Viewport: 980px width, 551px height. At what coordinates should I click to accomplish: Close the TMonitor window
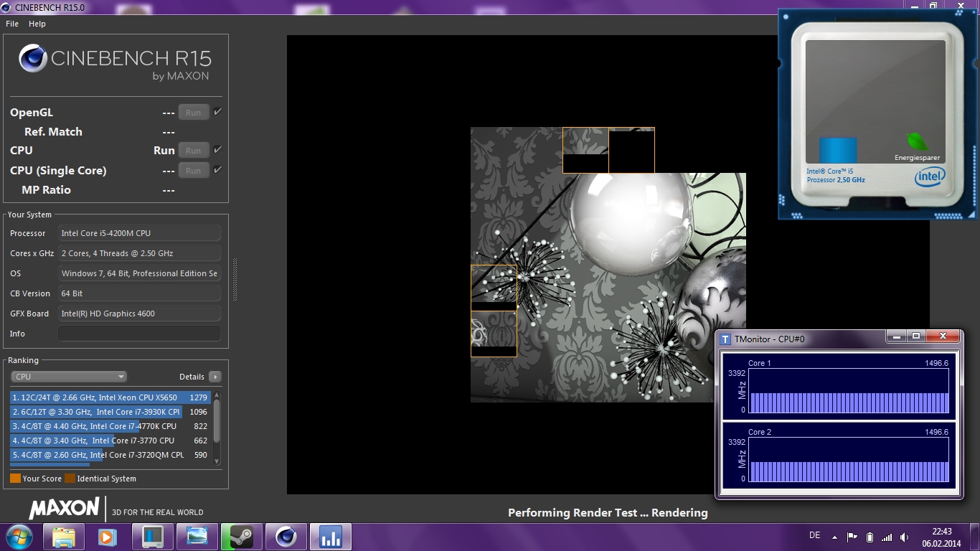[x=943, y=336]
